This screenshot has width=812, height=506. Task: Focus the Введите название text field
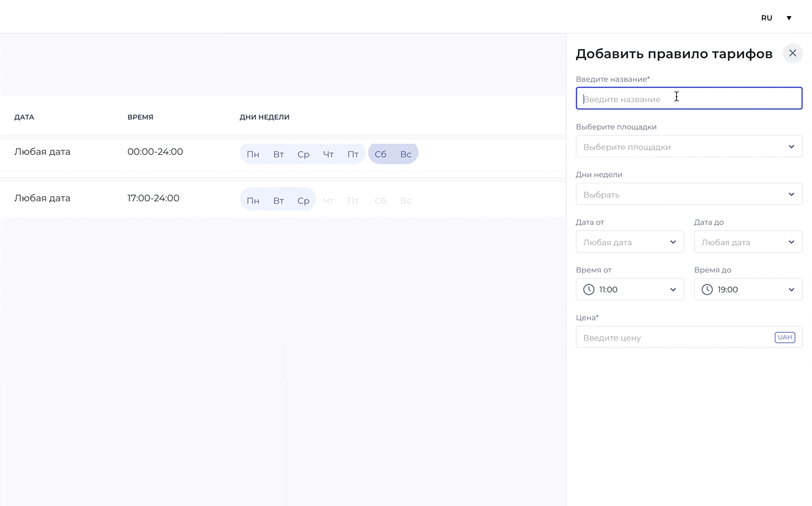point(689,98)
